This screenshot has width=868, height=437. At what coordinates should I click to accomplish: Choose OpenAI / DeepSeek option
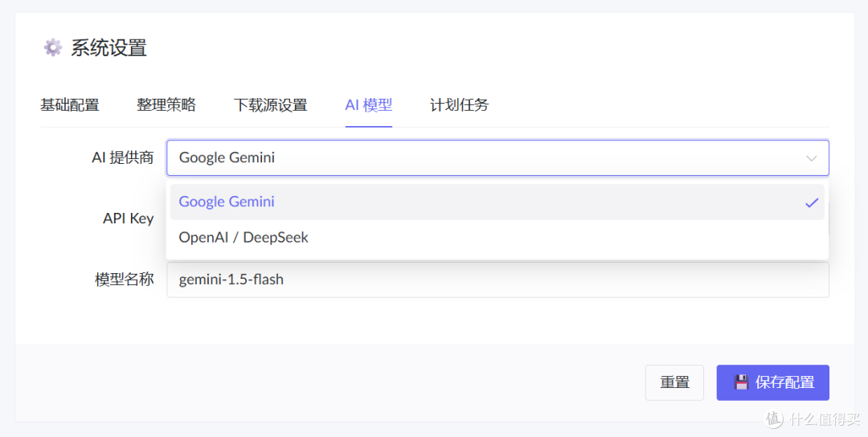[x=497, y=237]
